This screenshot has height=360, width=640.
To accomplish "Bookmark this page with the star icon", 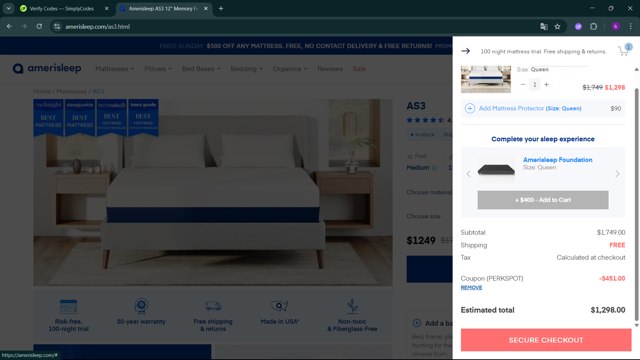I will 558,27.
